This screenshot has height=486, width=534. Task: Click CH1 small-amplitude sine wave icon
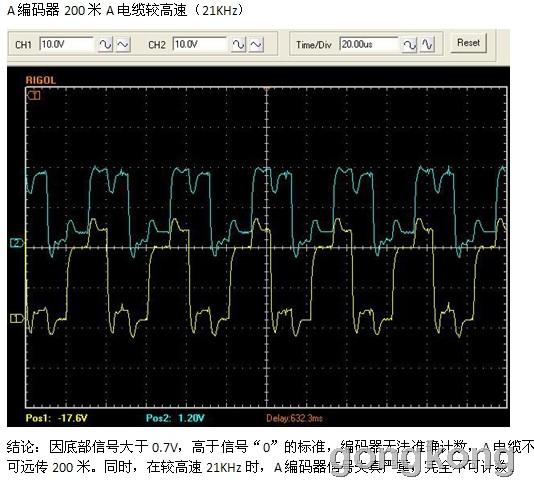coord(123,45)
